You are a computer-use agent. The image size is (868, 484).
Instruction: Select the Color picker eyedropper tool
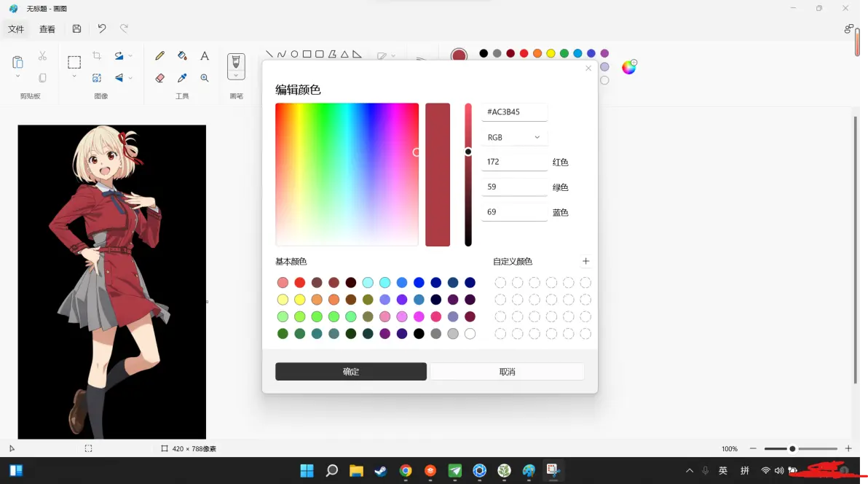tap(182, 78)
